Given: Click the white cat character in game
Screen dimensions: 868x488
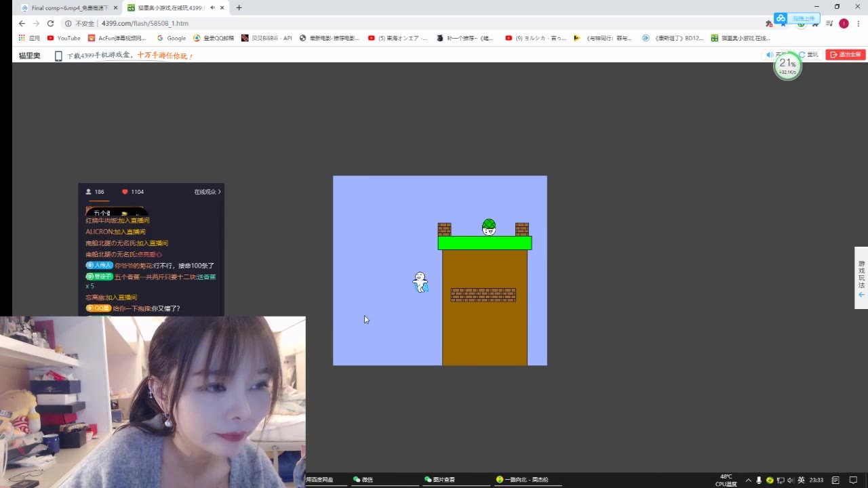Looking at the screenshot, I should (x=420, y=282).
